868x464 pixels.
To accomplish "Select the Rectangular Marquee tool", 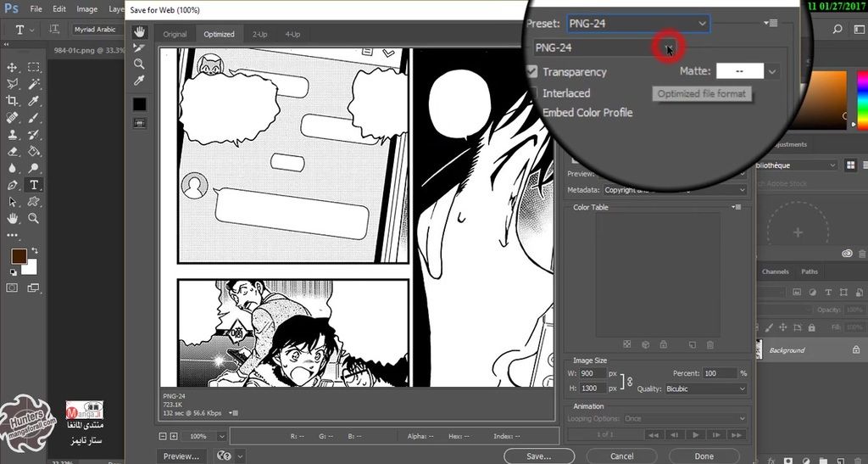I will pos(34,68).
